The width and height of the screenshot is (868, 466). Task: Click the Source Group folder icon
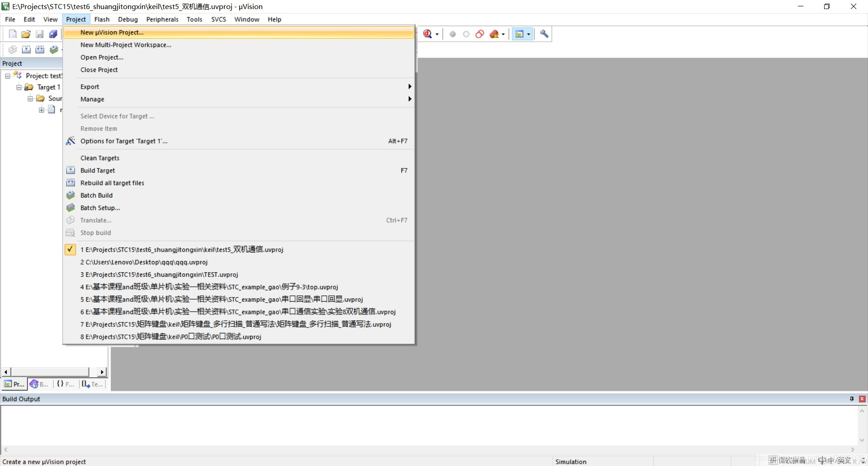40,98
